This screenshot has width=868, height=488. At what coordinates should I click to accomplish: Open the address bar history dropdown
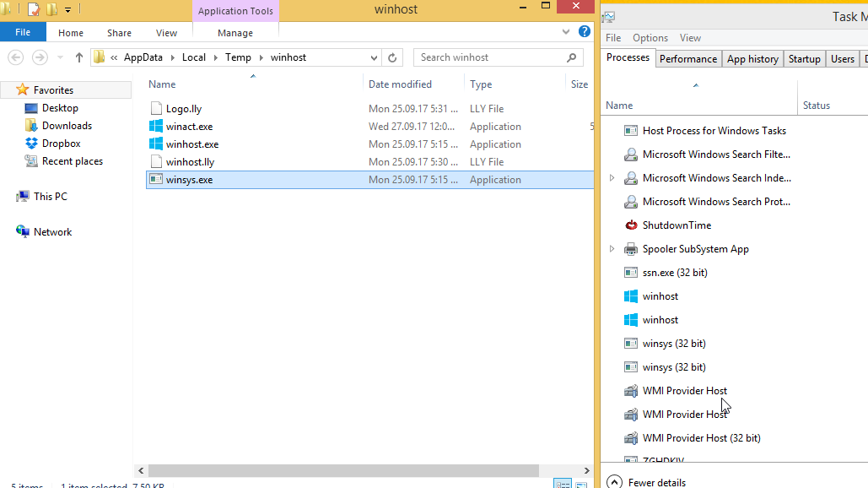375,57
